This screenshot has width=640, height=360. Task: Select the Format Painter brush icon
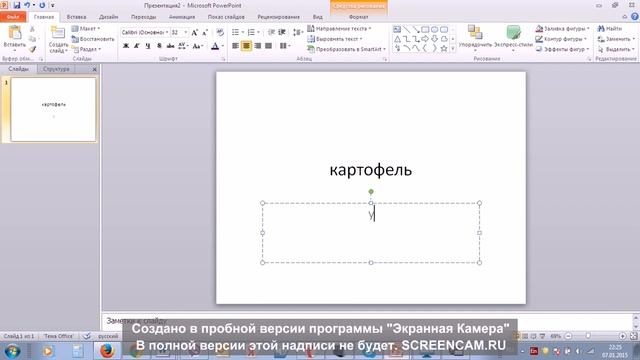pos(32,49)
